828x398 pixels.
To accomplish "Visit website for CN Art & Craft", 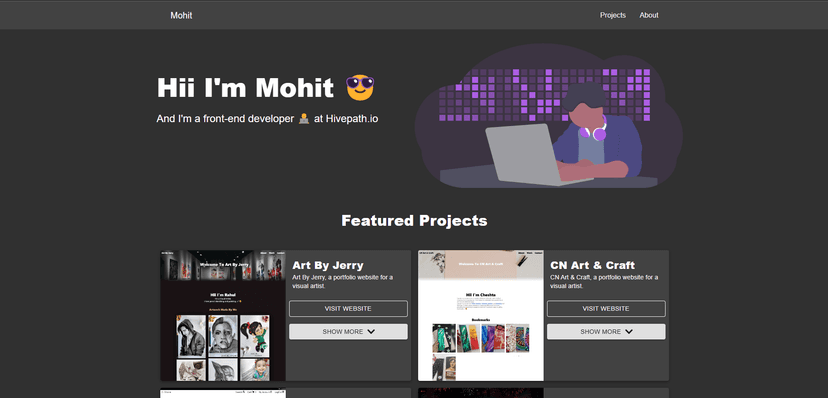I will [x=606, y=309].
